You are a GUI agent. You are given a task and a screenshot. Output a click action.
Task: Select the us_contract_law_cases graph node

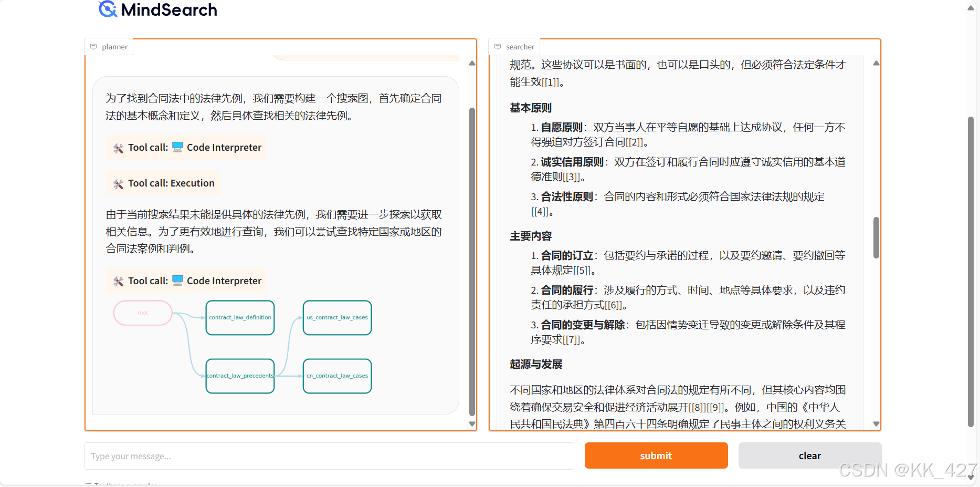pyautogui.click(x=337, y=317)
